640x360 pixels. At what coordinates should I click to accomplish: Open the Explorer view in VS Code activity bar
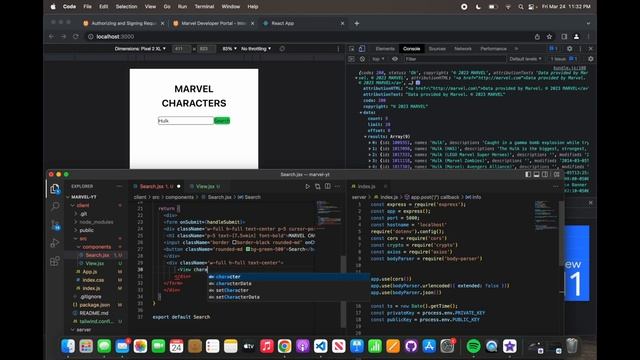click(55, 189)
